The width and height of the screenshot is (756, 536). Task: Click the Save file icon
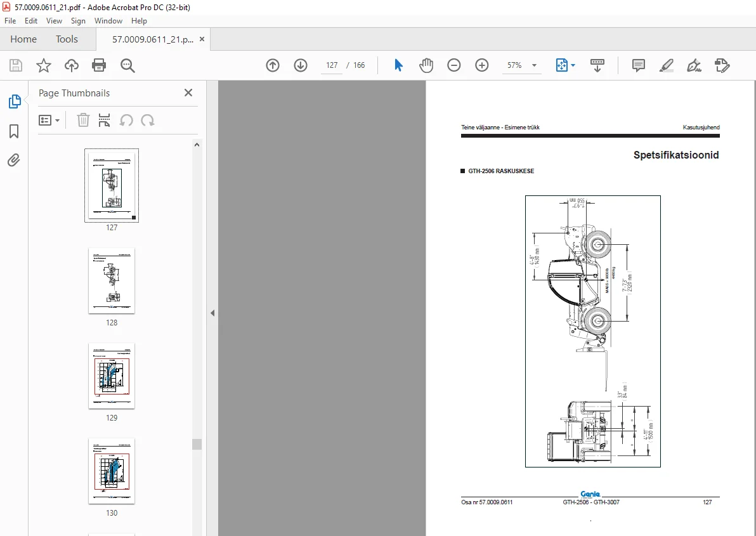coord(16,65)
